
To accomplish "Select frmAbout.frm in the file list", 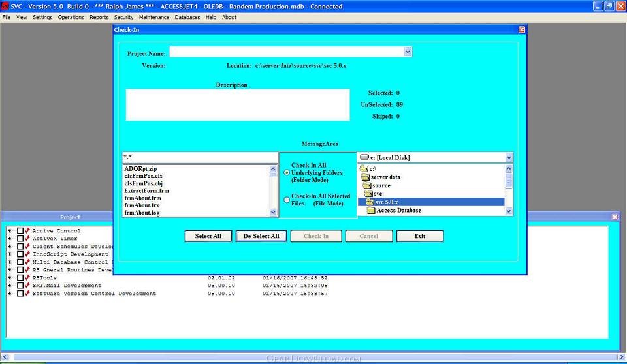I will click(x=143, y=198).
